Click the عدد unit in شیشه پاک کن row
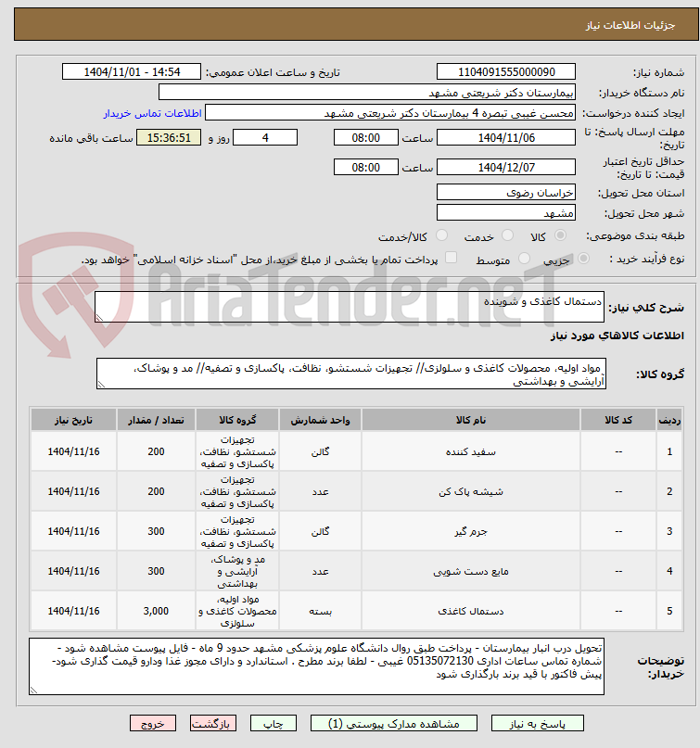Screen dimensions: 700x748 pyautogui.click(x=320, y=492)
